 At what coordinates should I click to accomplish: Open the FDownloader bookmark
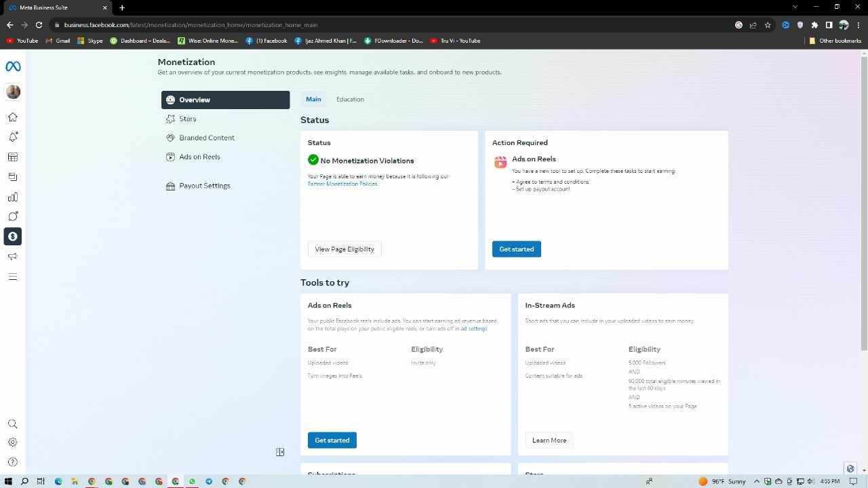[393, 41]
